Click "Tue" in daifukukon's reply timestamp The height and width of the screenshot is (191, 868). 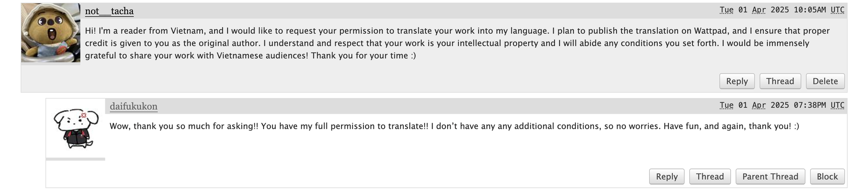point(726,105)
